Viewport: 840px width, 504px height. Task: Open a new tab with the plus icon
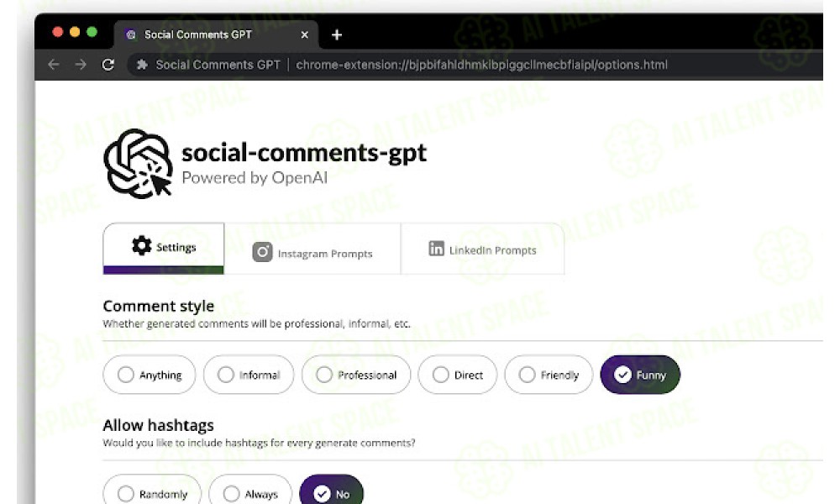coord(337,34)
